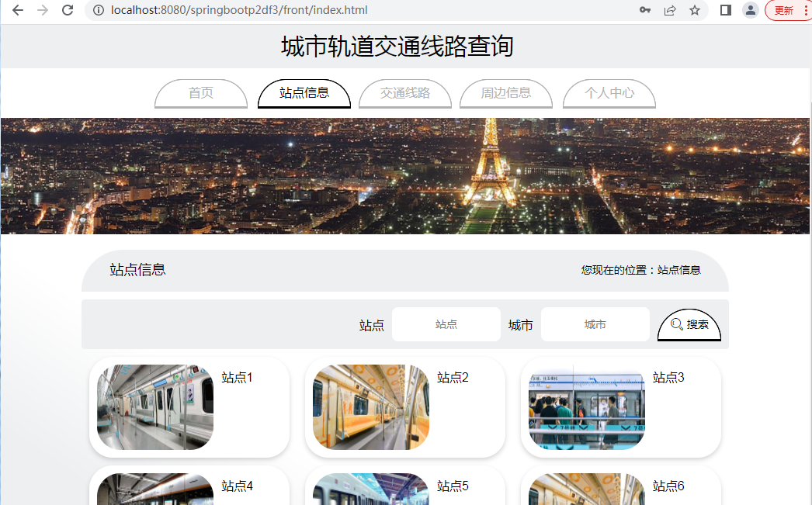This screenshot has height=505, width=812.
Task: Click the browser forward arrow
Action: click(43, 10)
